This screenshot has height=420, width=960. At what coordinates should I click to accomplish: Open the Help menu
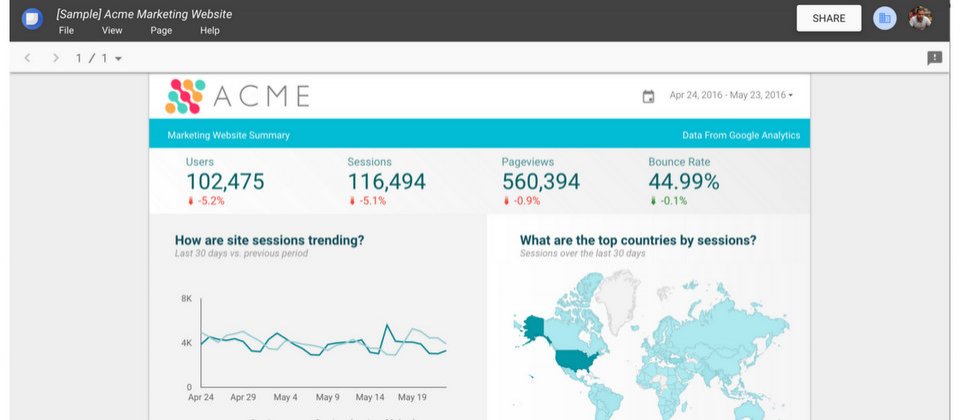[x=209, y=31]
